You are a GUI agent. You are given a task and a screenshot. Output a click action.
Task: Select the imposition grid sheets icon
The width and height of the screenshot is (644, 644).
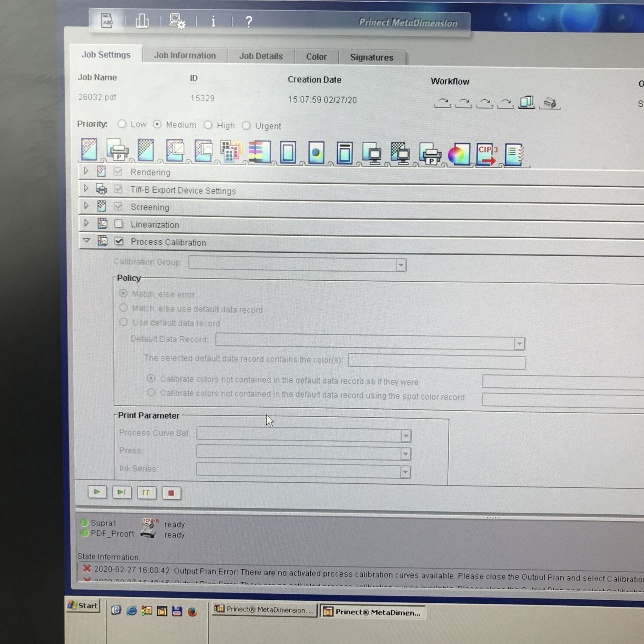tap(231, 152)
